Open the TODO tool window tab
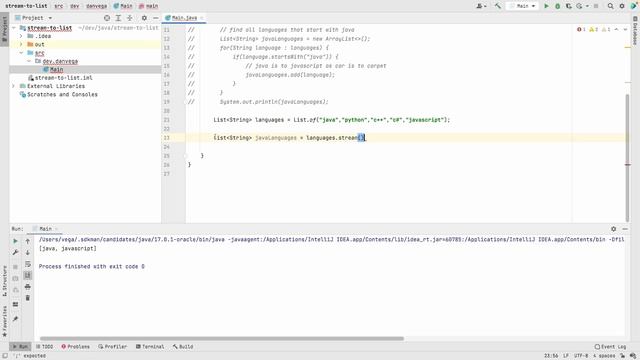 44,347
